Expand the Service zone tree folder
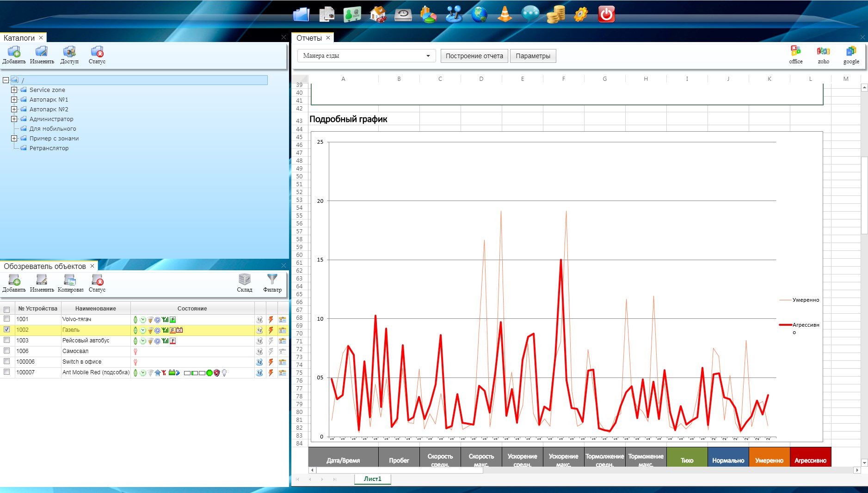Viewport: 868px width, 493px height. [x=14, y=90]
